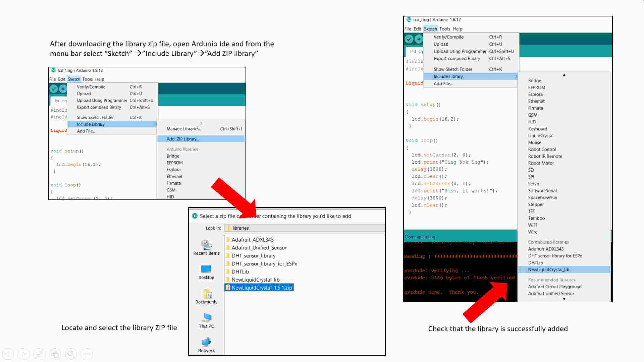Image resolution: width=644 pixels, height=362 pixels.
Task: Choose Export compiled Binary in left window
Action: click(x=112, y=107)
